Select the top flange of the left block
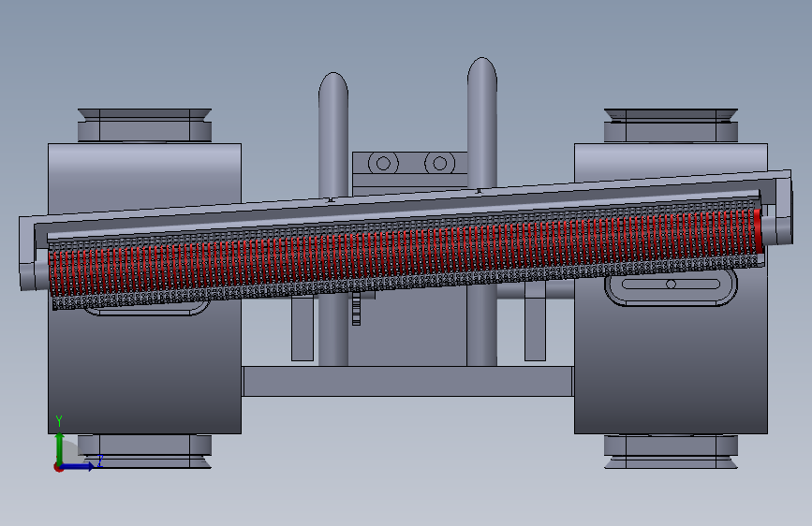This screenshot has height=526, width=812. [144, 124]
